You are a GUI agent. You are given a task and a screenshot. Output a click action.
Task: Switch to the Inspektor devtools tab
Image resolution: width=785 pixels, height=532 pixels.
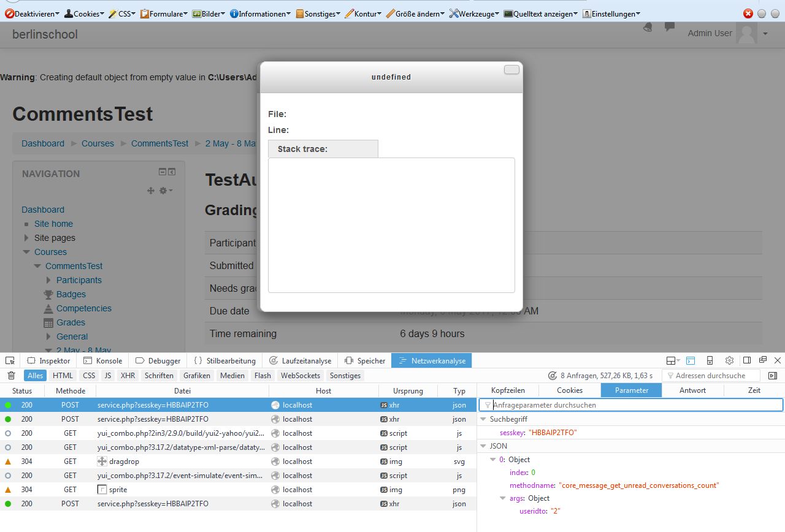(48, 360)
